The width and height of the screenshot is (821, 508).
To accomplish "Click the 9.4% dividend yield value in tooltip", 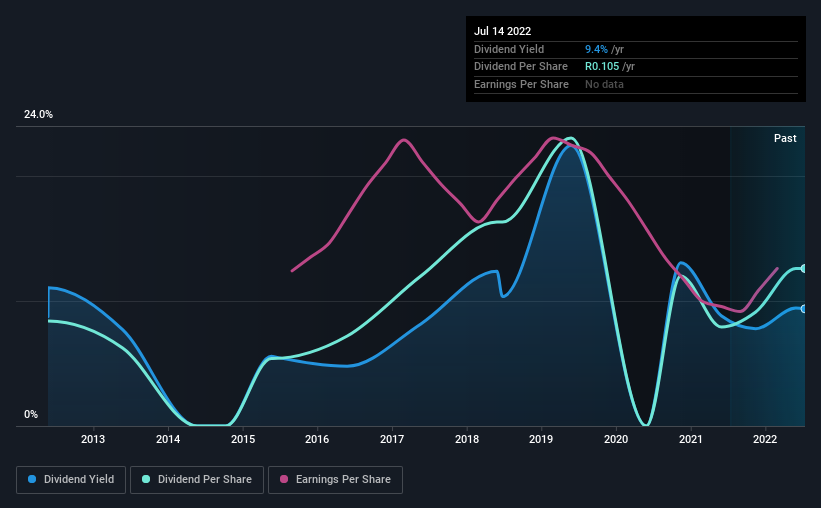I will pyautogui.click(x=596, y=49).
